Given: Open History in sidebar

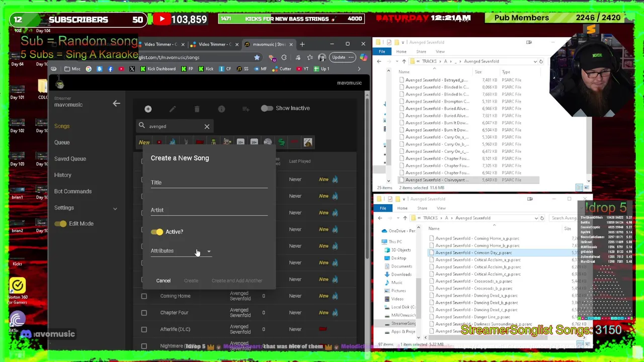Looking at the screenshot, I should [x=63, y=175].
